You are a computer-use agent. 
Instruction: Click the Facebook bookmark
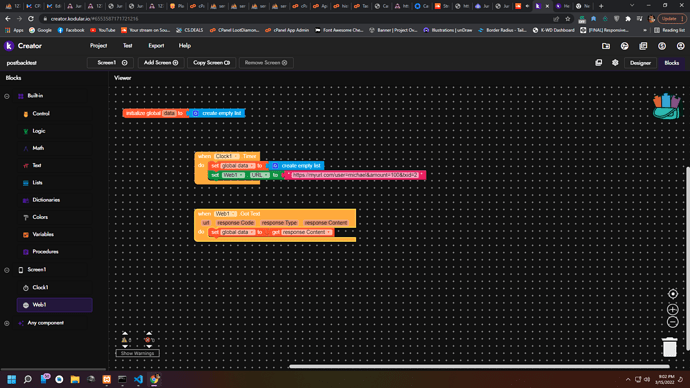(x=71, y=30)
